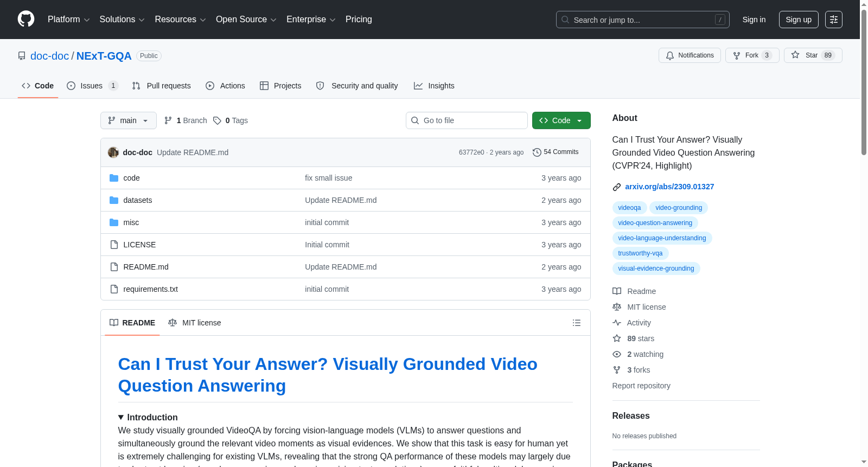Click the fork icon next to 3 forks

tap(617, 370)
